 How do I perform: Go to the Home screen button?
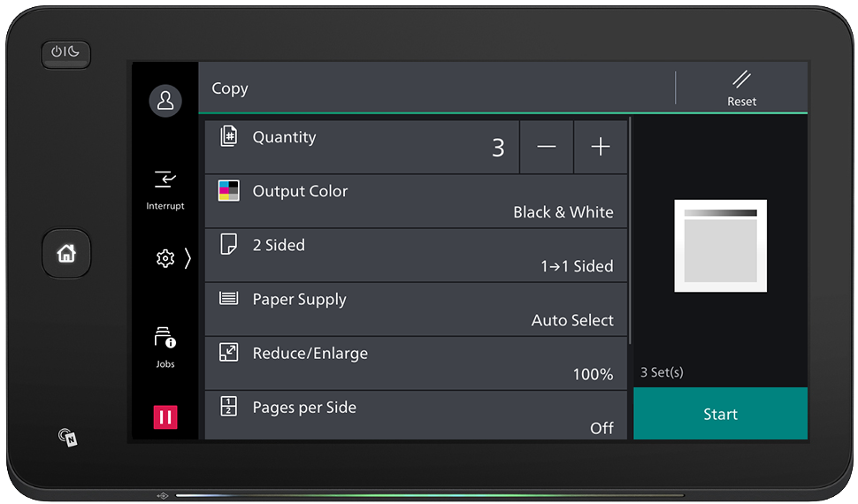(x=66, y=254)
